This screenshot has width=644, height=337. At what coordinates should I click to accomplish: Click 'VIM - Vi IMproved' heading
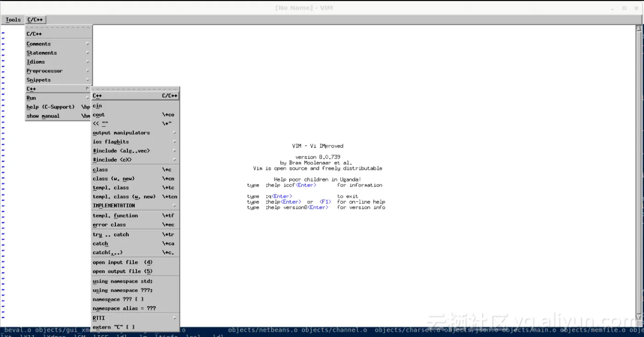coord(318,146)
